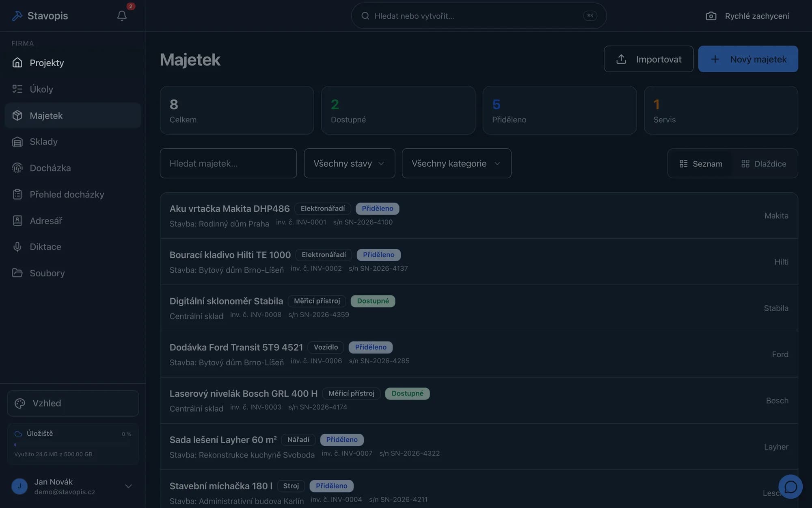812x508 pixels.
Task: Click the Rychlé zachycení button
Action: point(747,16)
